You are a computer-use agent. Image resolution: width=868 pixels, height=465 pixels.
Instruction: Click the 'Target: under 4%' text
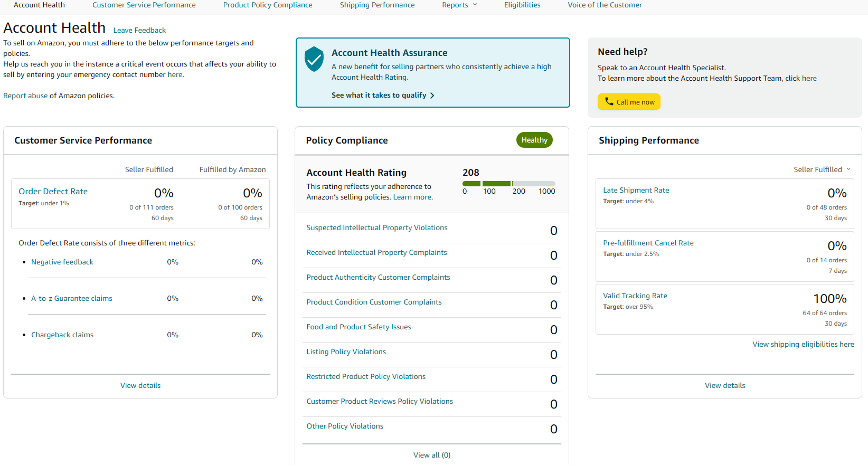point(628,201)
